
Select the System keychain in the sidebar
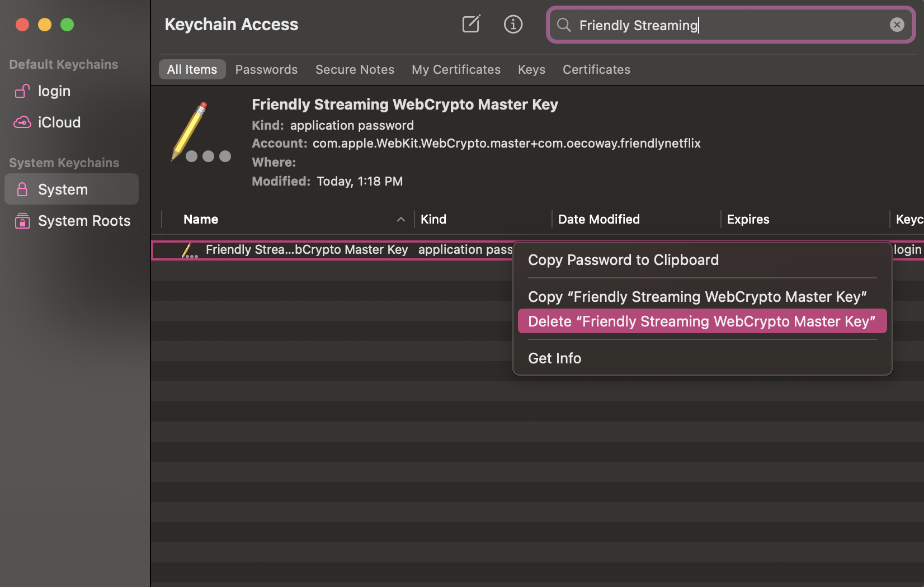72,190
